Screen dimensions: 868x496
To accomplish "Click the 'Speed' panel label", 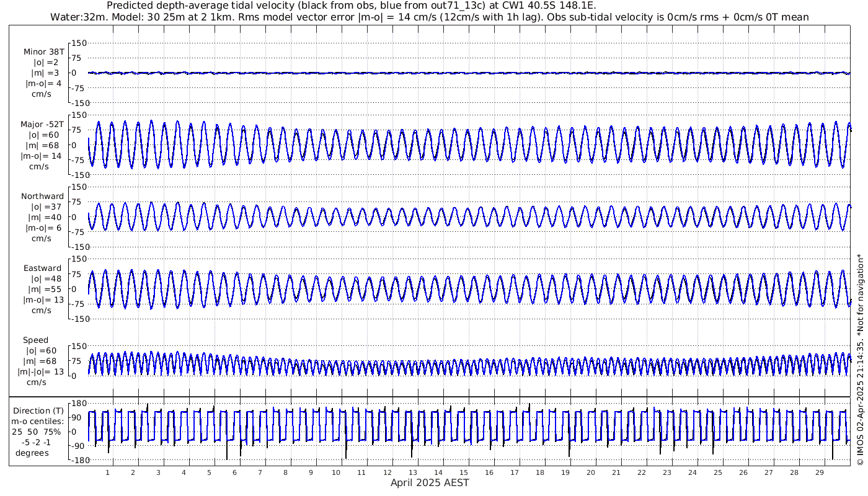I will click(x=35, y=340).
